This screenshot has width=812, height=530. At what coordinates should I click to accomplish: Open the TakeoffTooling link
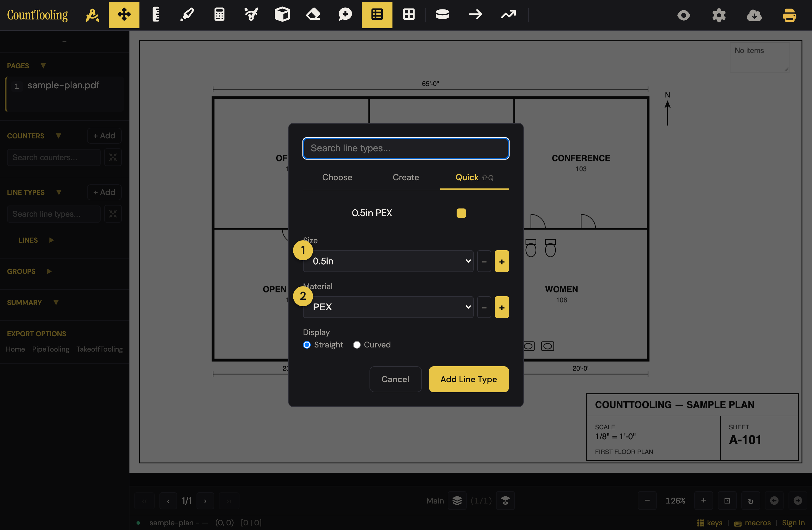[100, 349]
